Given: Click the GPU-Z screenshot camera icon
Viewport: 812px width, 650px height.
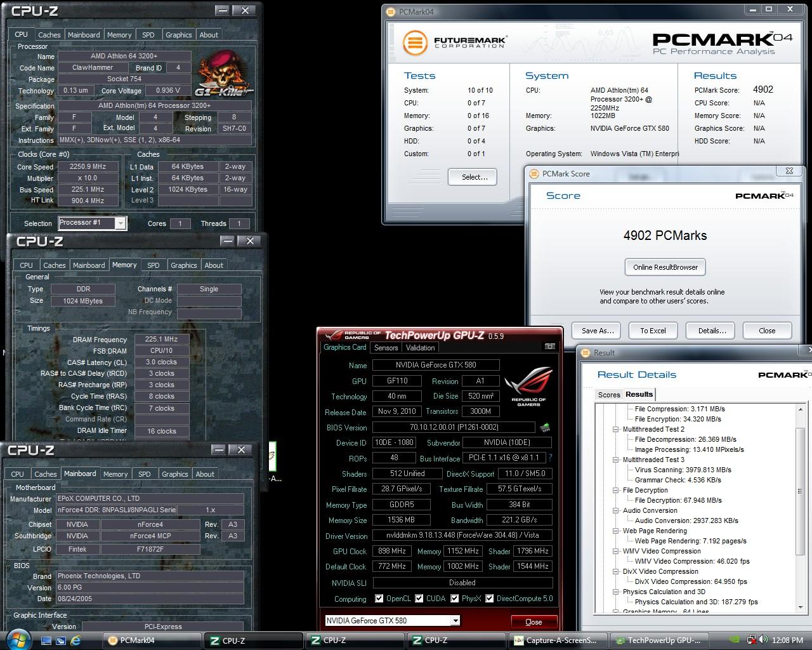Looking at the screenshot, I should (550, 347).
